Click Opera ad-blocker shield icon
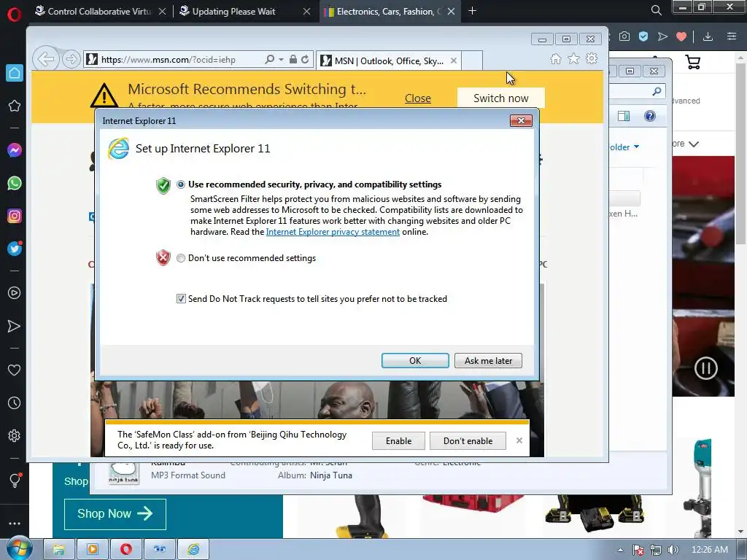Screen dimensions: 747x560 tap(643, 36)
